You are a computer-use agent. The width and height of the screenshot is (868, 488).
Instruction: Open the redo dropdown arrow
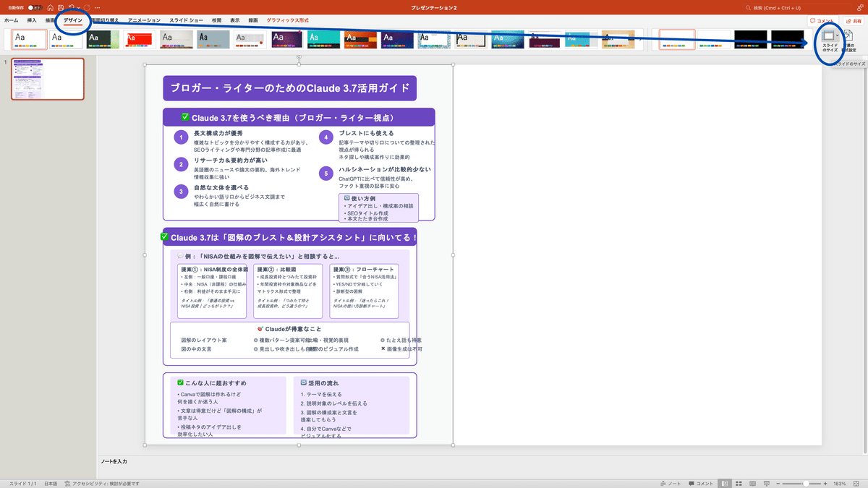pyautogui.click(x=78, y=9)
